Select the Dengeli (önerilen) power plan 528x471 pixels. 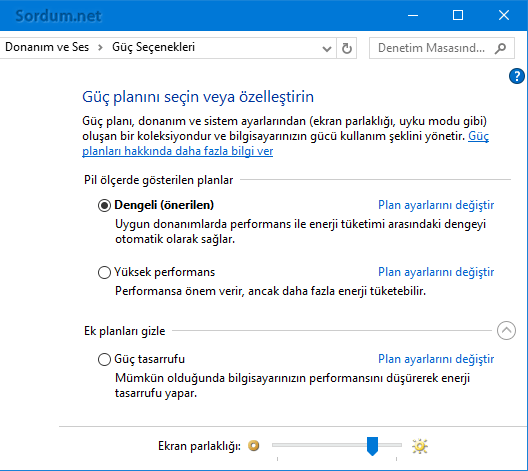click(x=104, y=205)
